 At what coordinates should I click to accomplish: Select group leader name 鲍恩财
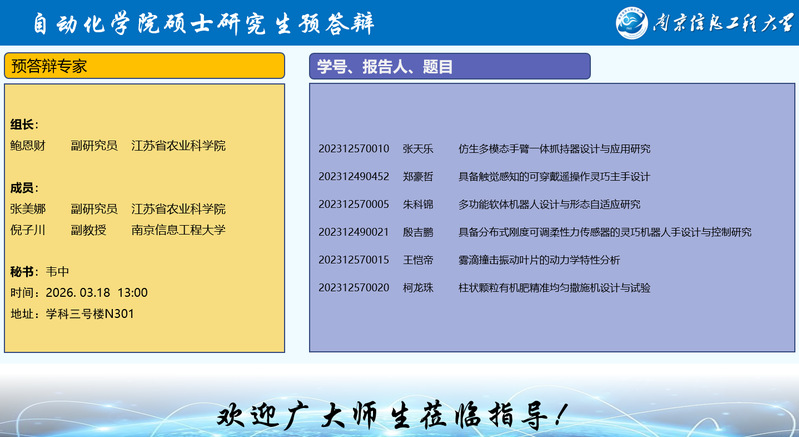coord(28,146)
